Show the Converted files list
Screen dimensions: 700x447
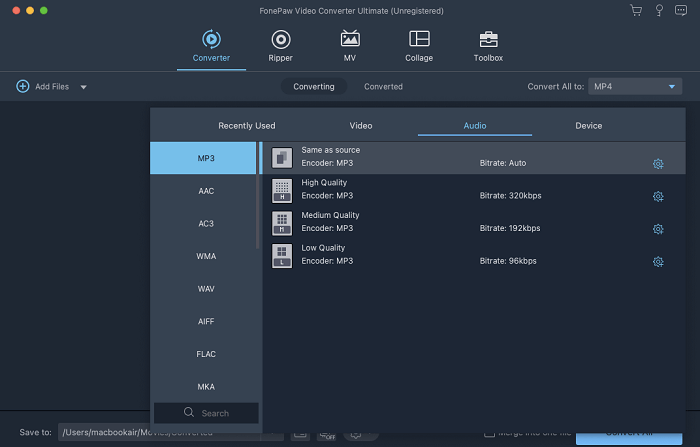click(x=383, y=87)
